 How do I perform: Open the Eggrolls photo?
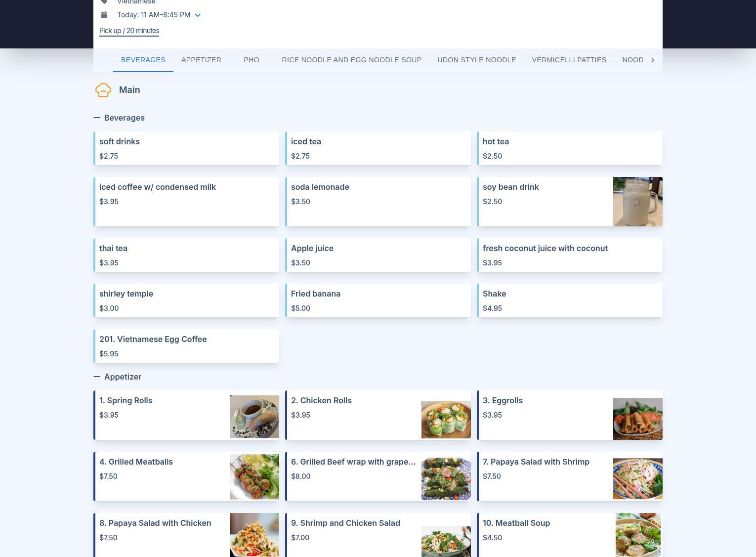[x=638, y=419]
